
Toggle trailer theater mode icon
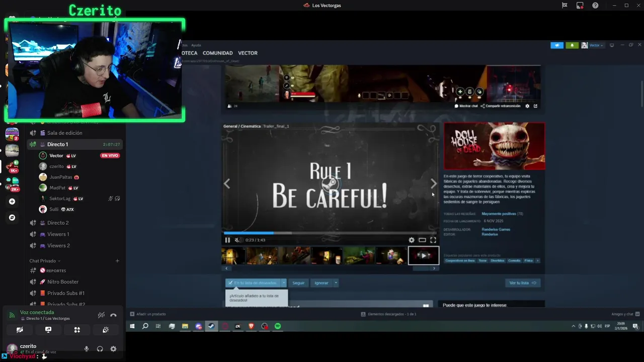coord(422,240)
